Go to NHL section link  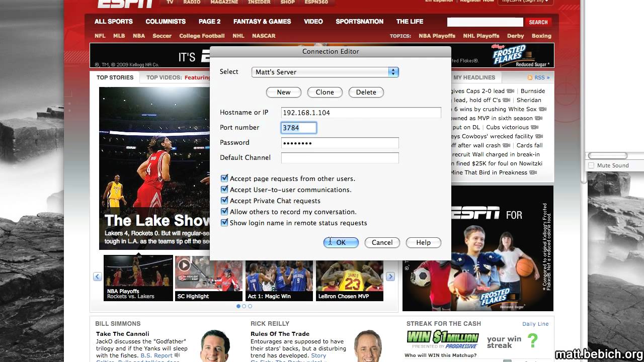(x=238, y=36)
